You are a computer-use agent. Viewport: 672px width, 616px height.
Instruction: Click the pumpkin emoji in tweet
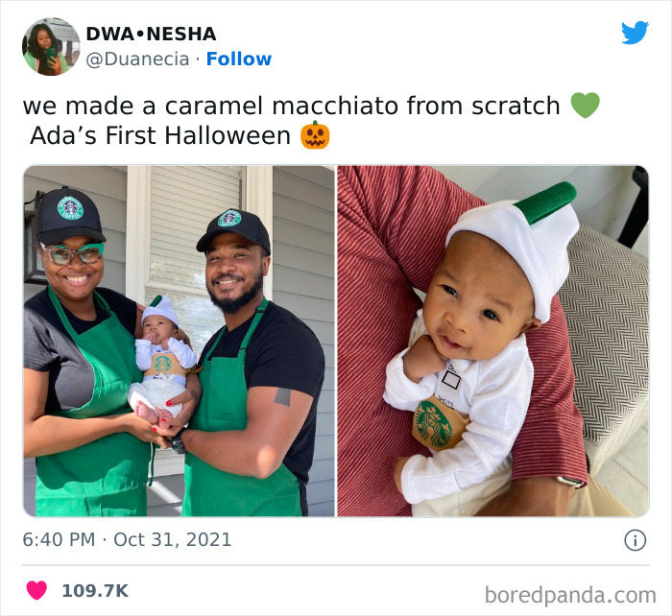pos(315,135)
